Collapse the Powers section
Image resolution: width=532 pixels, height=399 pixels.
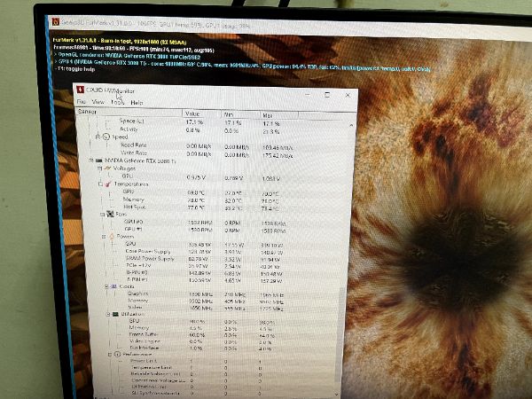104,237
